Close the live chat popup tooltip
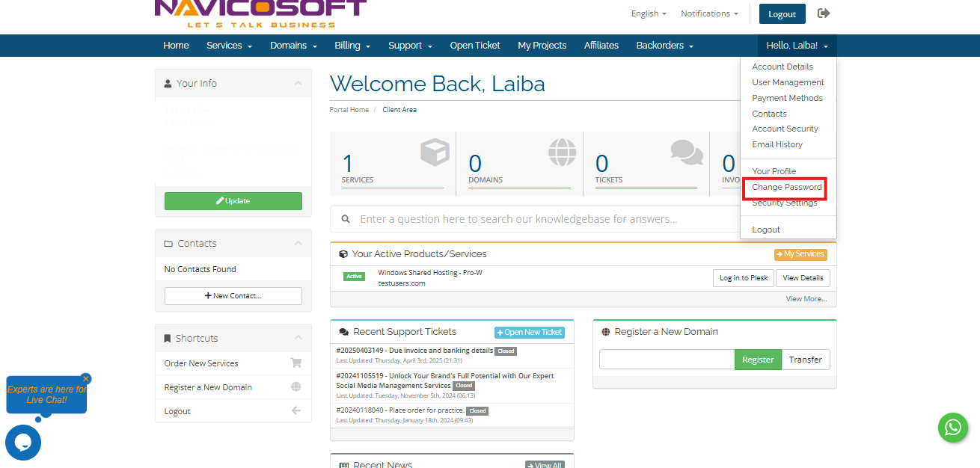This screenshot has width=980, height=468. click(86, 378)
